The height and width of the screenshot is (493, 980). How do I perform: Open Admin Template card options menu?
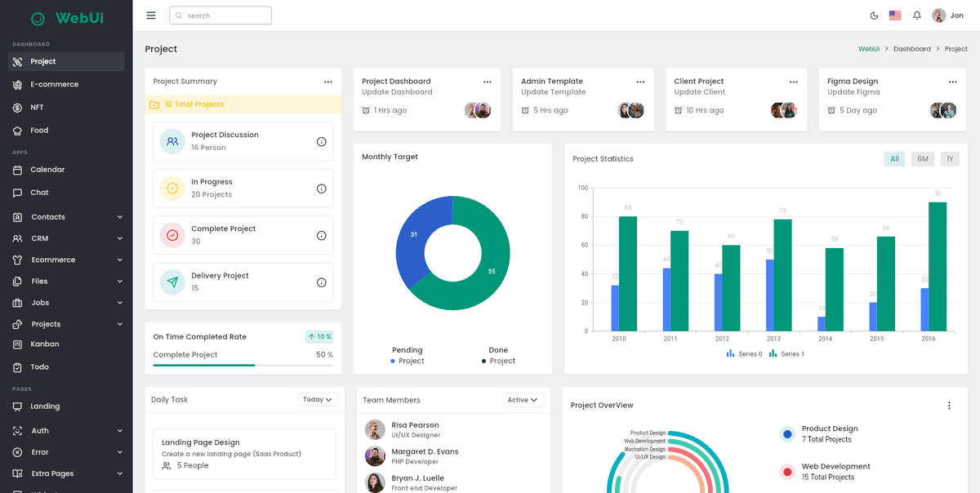tap(640, 82)
